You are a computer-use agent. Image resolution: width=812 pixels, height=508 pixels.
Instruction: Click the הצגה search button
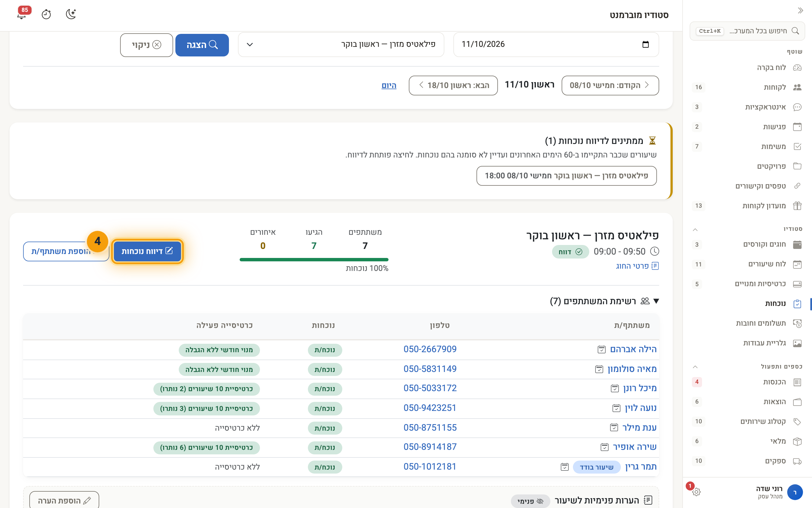point(202,45)
